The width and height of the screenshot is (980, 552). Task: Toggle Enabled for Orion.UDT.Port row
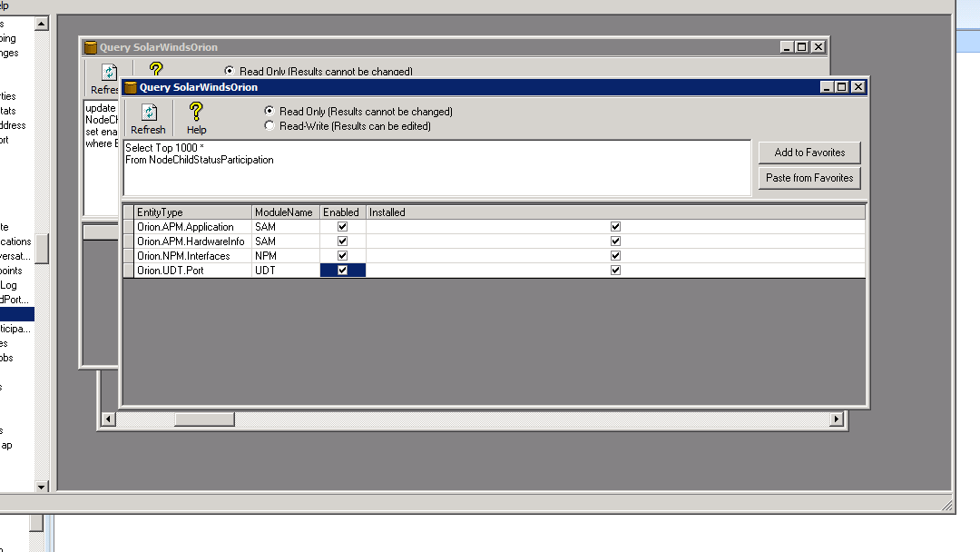point(342,270)
